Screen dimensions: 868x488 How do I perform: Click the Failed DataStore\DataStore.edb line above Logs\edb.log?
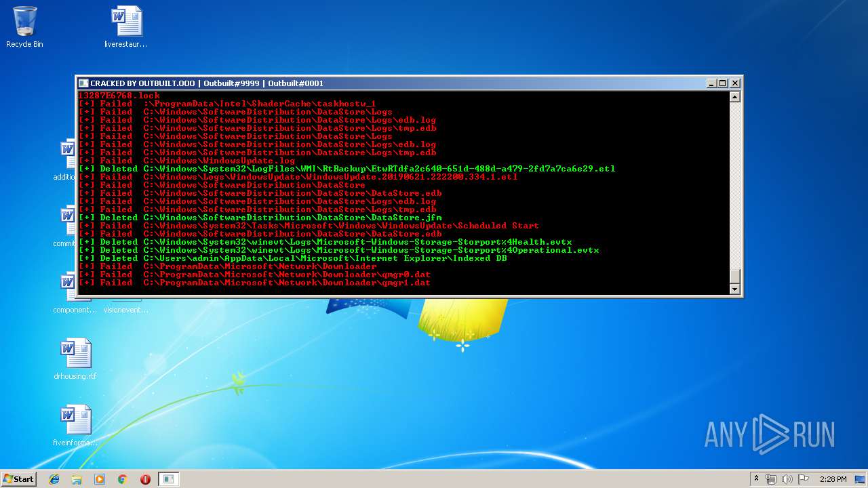click(260, 193)
